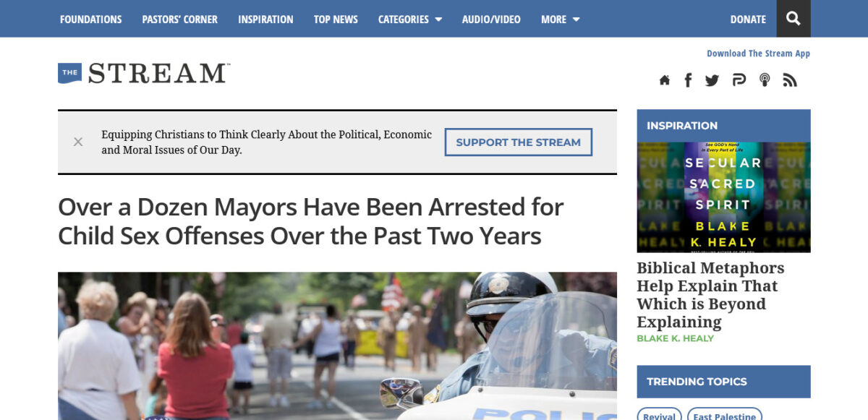Open the Secular Sacred Spirit book thumbnail
The image size is (868, 420).
(x=723, y=197)
